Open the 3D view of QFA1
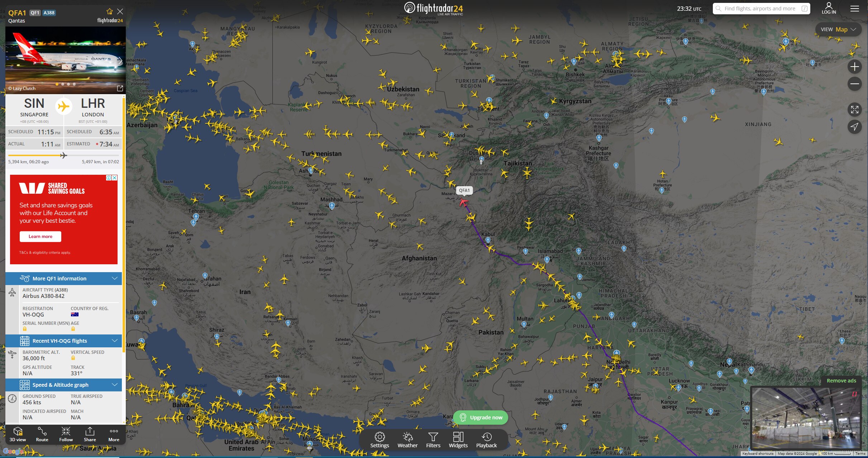The height and width of the screenshot is (458, 868). 17,435
